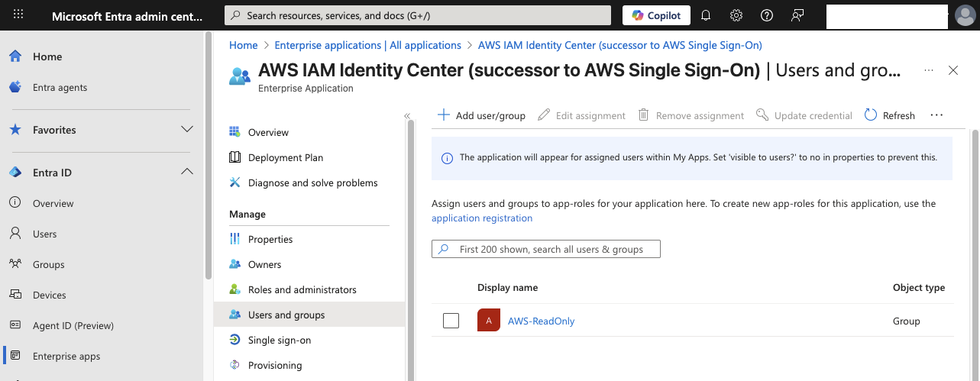Open the more options ellipsis beside title
The height and width of the screenshot is (381, 980).
(x=929, y=70)
